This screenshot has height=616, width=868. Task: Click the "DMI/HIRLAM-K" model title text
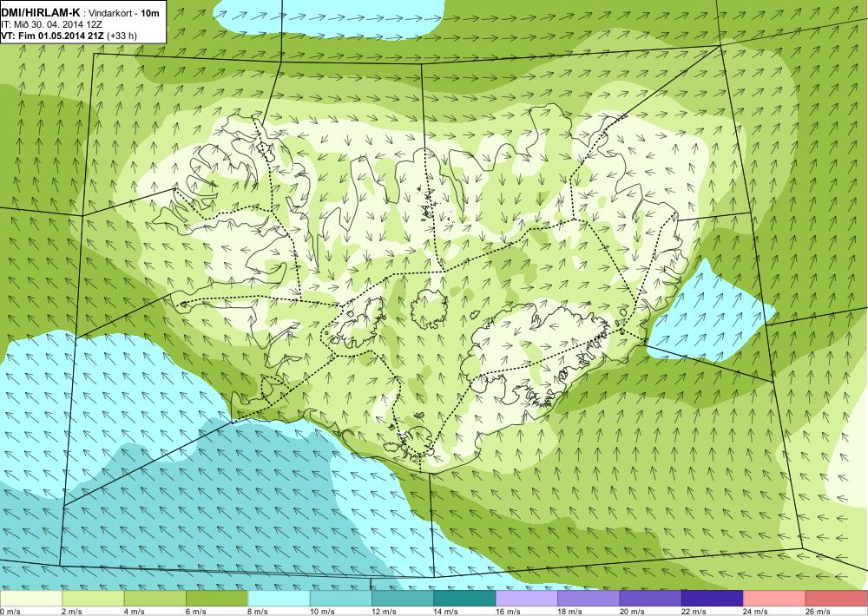coord(40,13)
